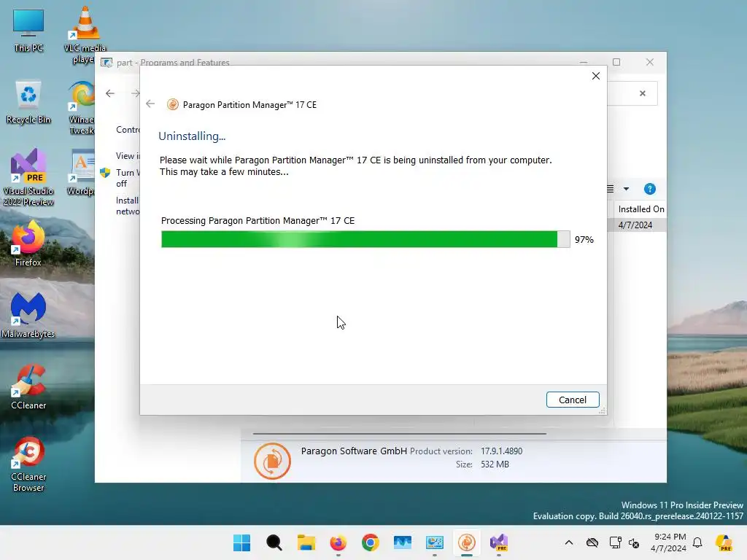The image size is (747, 560).
Task: Open taskbar Search
Action: pyautogui.click(x=274, y=542)
